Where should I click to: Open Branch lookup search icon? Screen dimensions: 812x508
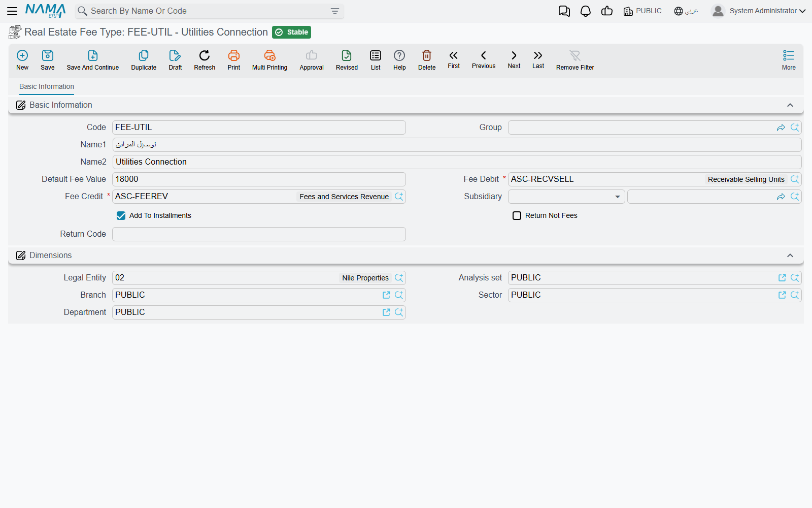click(399, 295)
